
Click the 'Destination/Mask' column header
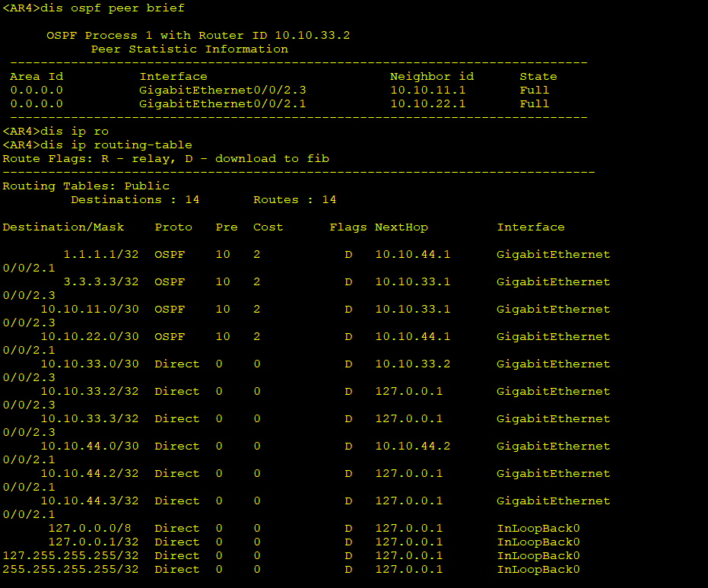pyautogui.click(x=63, y=227)
